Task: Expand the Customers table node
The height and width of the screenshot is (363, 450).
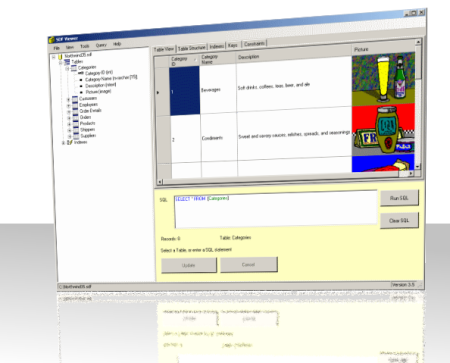Action: click(68, 100)
